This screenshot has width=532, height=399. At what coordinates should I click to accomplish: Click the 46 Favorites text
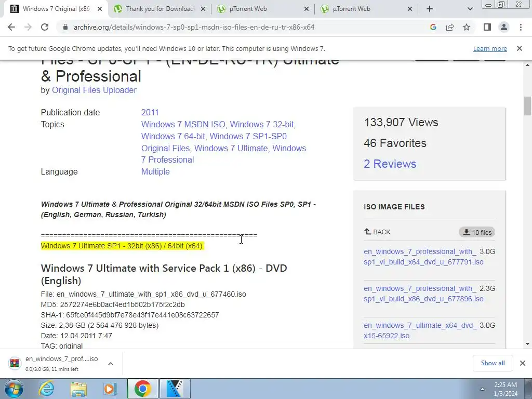point(395,143)
